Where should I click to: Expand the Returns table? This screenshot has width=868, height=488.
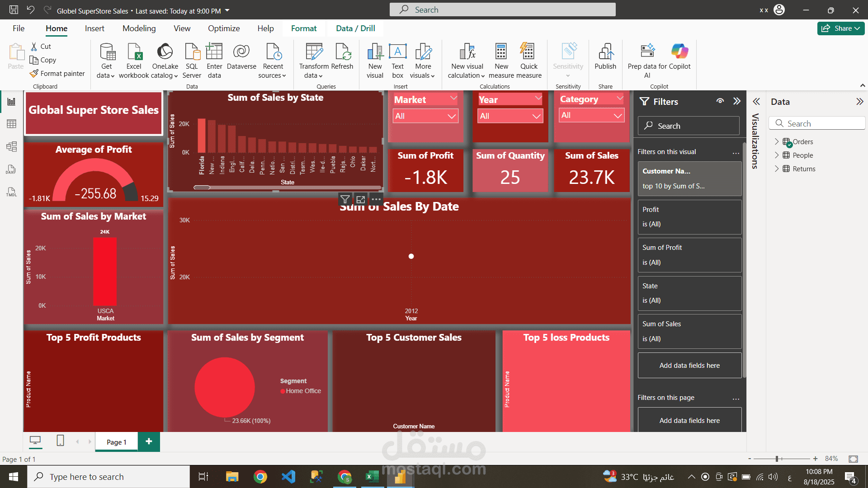tap(777, 169)
